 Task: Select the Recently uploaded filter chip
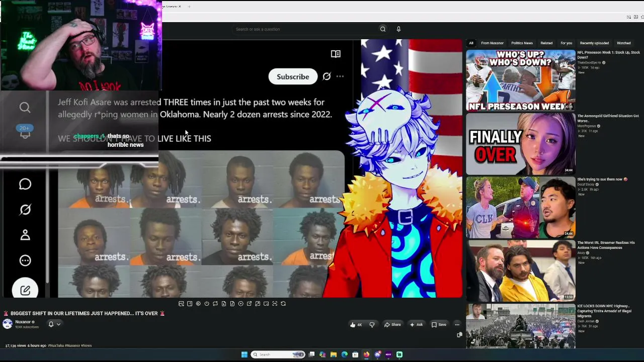tap(594, 43)
